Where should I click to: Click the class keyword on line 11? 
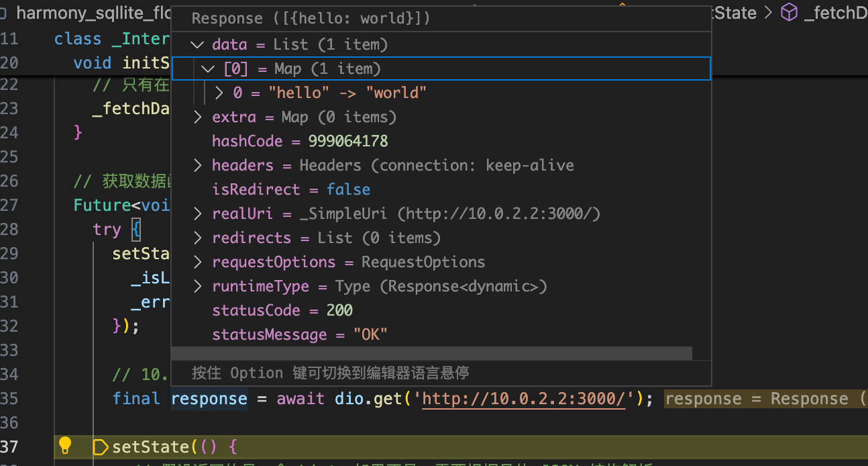coord(78,39)
